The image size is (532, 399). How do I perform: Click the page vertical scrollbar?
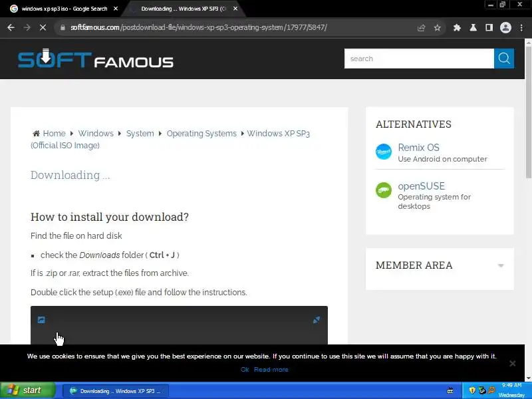point(528,112)
